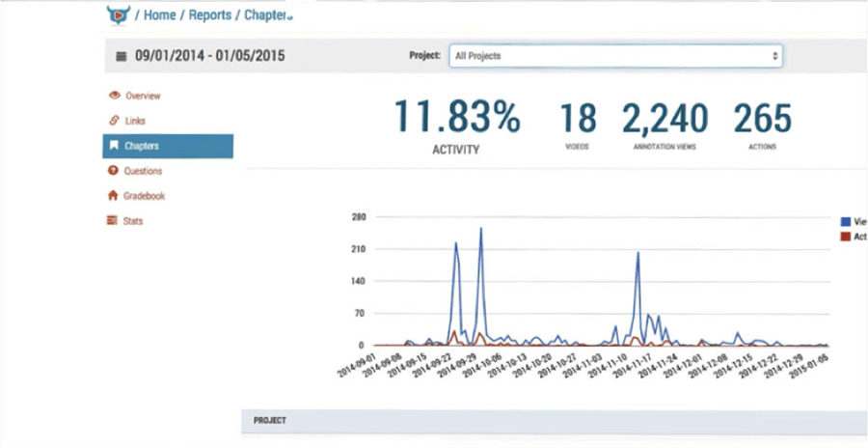This screenshot has height=448, width=868.
Task: Click the 11.83% activity figure
Action: [x=457, y=117]
